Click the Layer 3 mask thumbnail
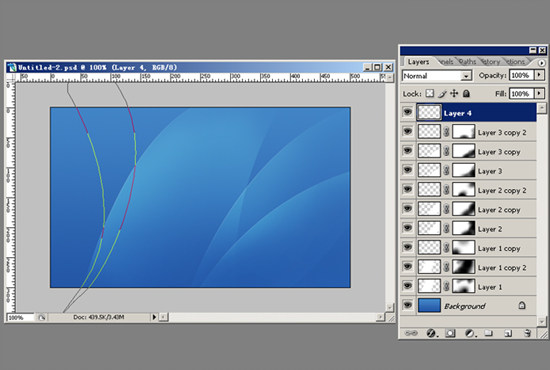The width and height of the screenshot is (550, 370). (463, 171)
